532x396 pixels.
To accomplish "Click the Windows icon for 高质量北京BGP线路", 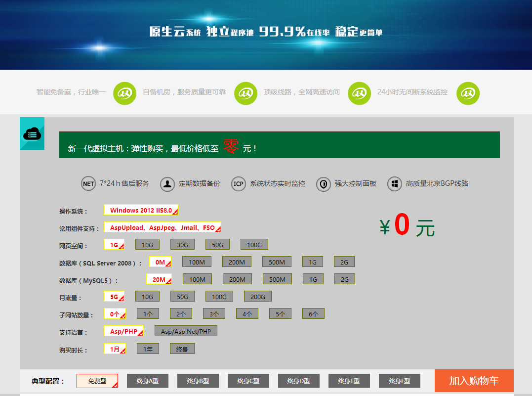I will point(395,184).
